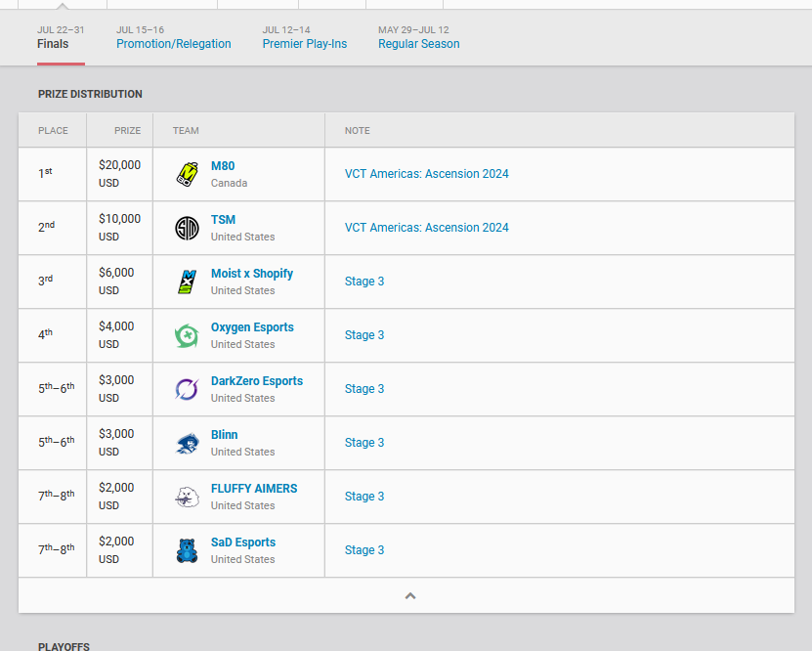The width and height of the screenshot is (812, 651).
Task: Open the M80 team page
Action: click(223, 166)
